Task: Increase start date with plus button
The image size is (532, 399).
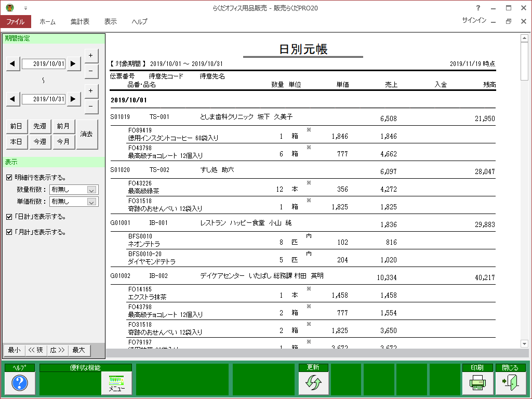Action: [91, 56]
